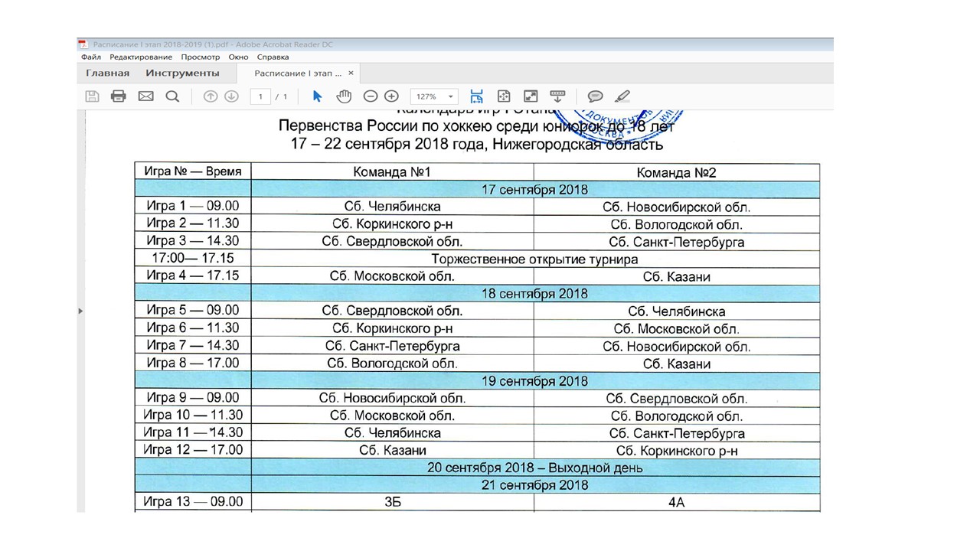Viewport: 980px width, 551px height.
Task: Toggle full screen mode icon
Action: 530,96
